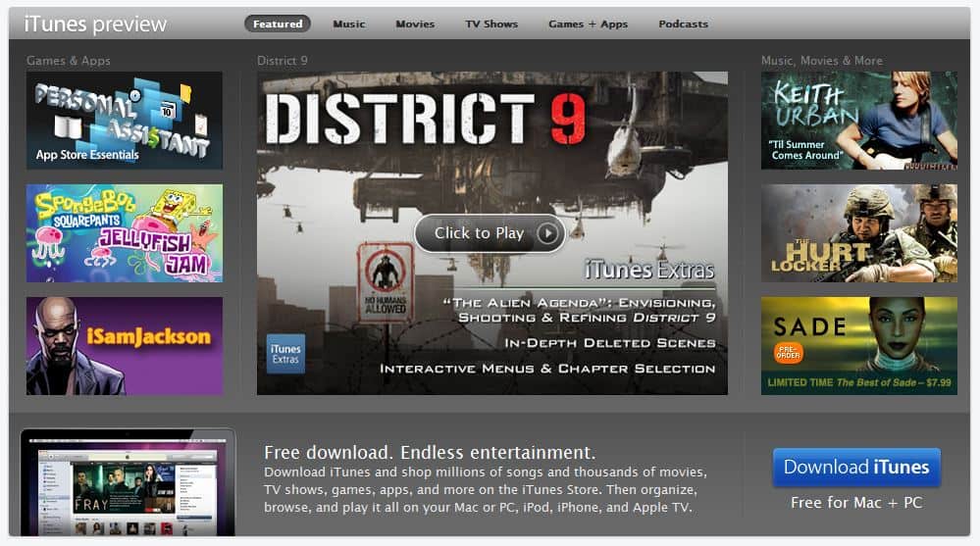Click the iTunes Extras badge icon
980x546 pixels.
click(x=285, y=354)
